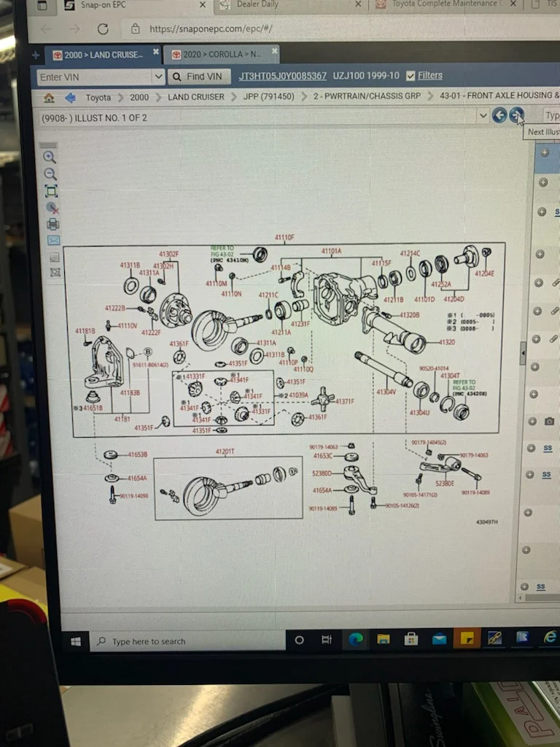Fit illustration to window
560x747 pixels.
tap(51, 191)
